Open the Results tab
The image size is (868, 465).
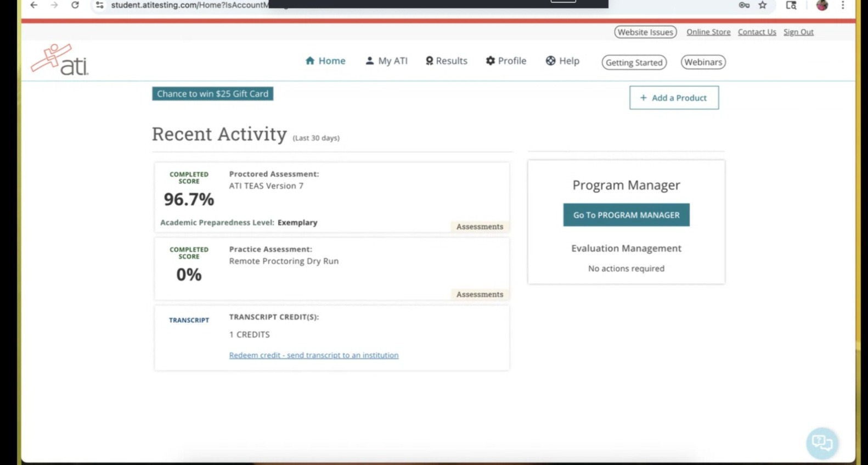coord(447,61)
